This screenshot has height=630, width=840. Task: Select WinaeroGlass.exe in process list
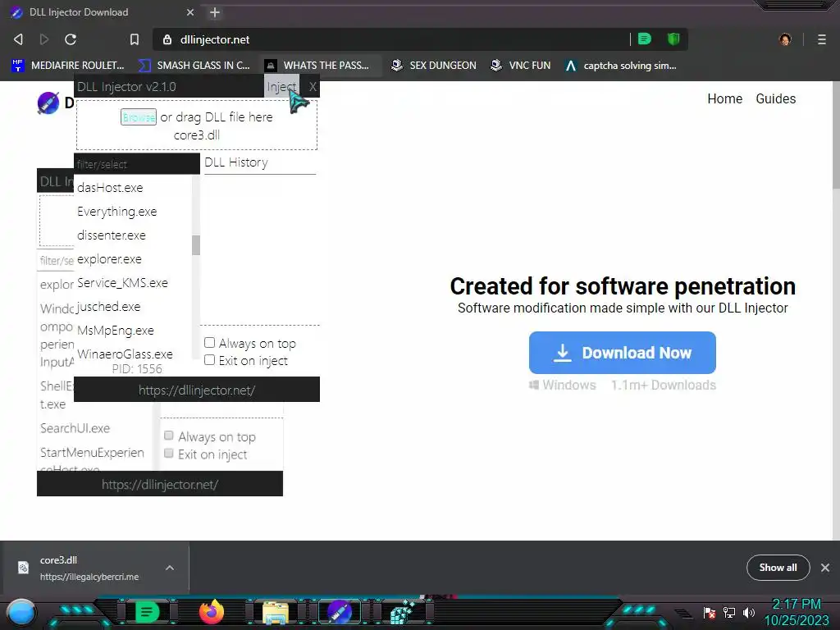[x=125, y=354]
